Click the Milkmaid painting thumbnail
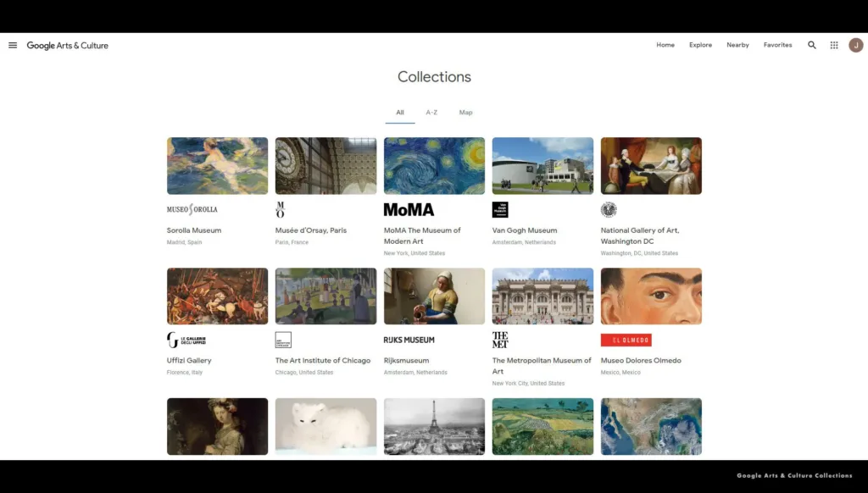The height and width of the screenshot is (493, 868). click(434, 296)
